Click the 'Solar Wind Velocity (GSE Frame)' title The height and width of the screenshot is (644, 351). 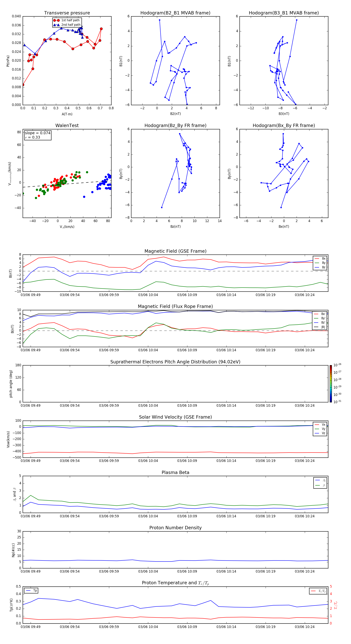pos(175,417)
